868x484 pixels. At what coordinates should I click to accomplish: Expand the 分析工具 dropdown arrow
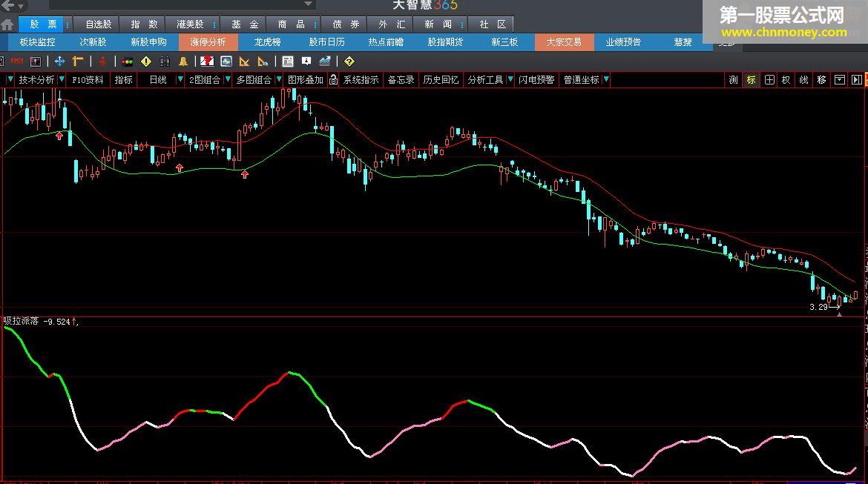point(510,79)
